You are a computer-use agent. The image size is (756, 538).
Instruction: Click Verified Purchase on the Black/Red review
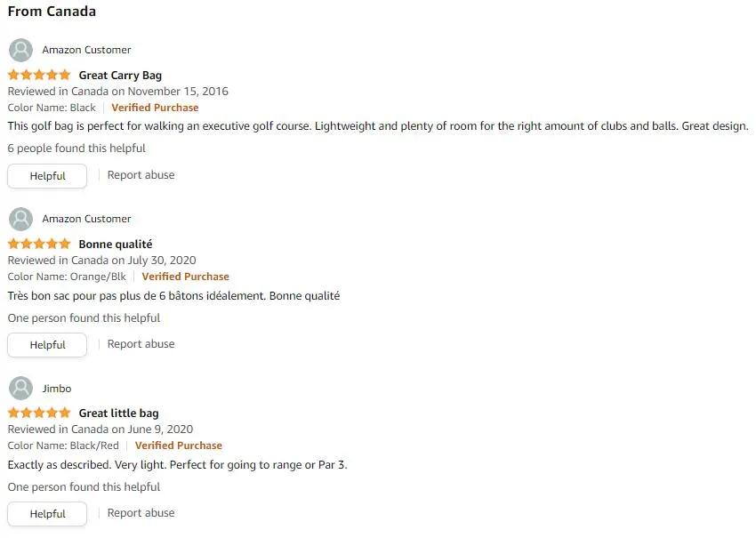pyautogui.click(x=179, y=446)
